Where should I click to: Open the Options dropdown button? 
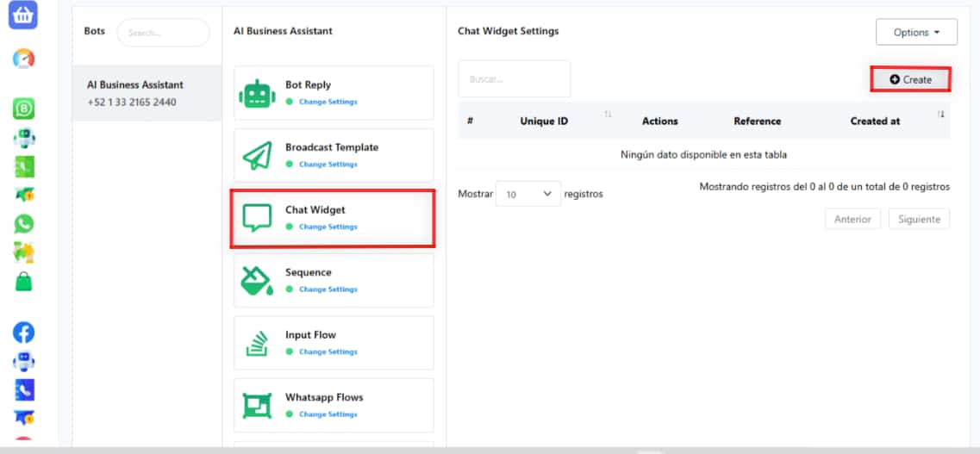(916, 32)
